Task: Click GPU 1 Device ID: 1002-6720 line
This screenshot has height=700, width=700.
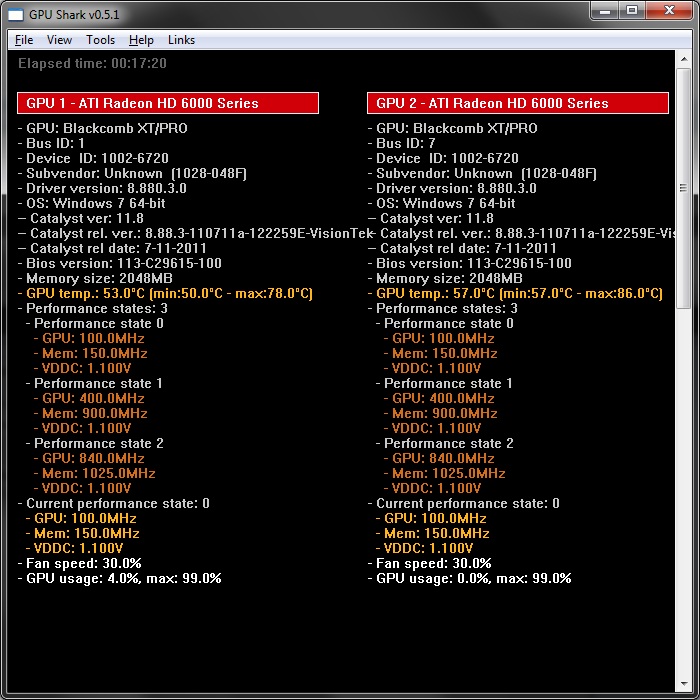Action: click(x=93, y=158)
